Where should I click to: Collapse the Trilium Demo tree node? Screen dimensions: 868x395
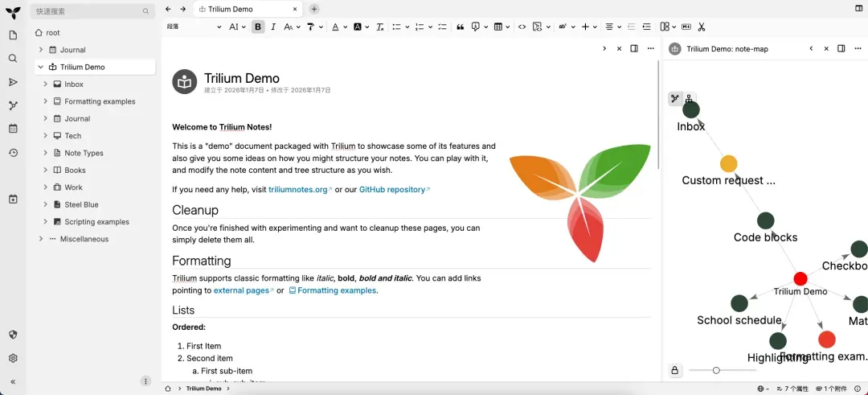tap(40, 67)
